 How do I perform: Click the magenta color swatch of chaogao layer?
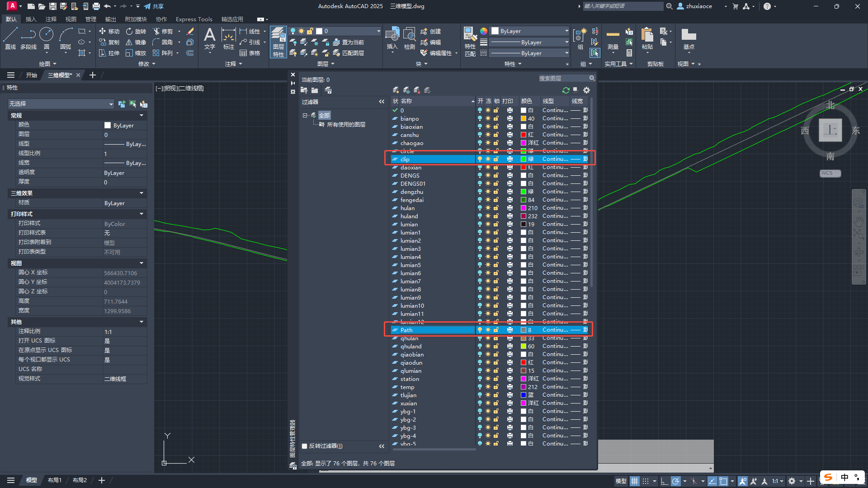(524, 143)
